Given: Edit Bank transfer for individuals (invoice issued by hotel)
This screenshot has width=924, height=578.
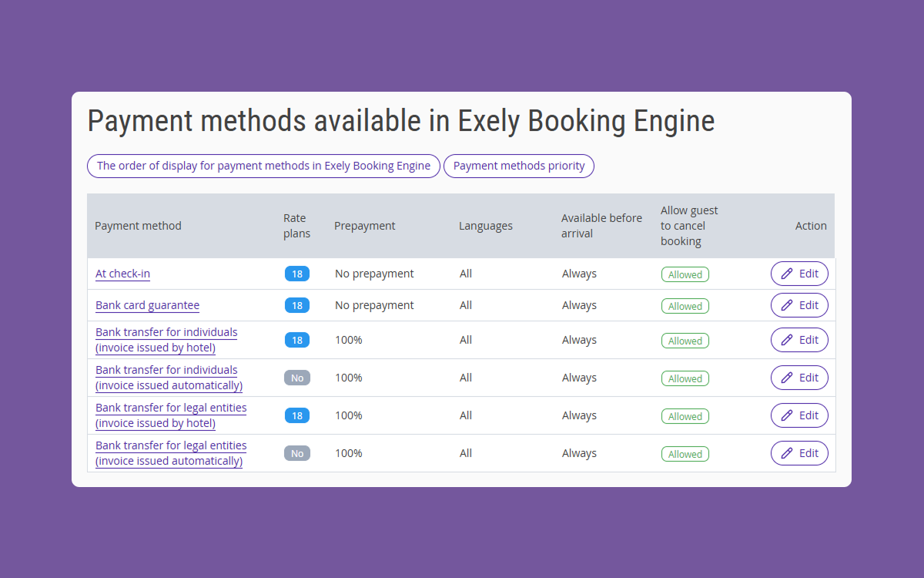Looking at the screenshot, I should click(799, 340).
